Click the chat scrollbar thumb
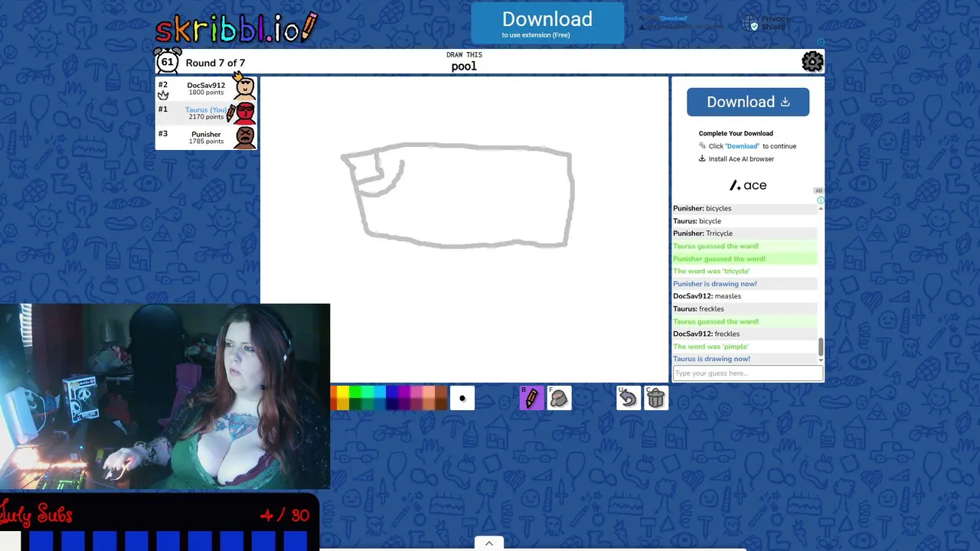Image resolution: width=980 pixels, height=551 pixels. click(x=821, y=347)
